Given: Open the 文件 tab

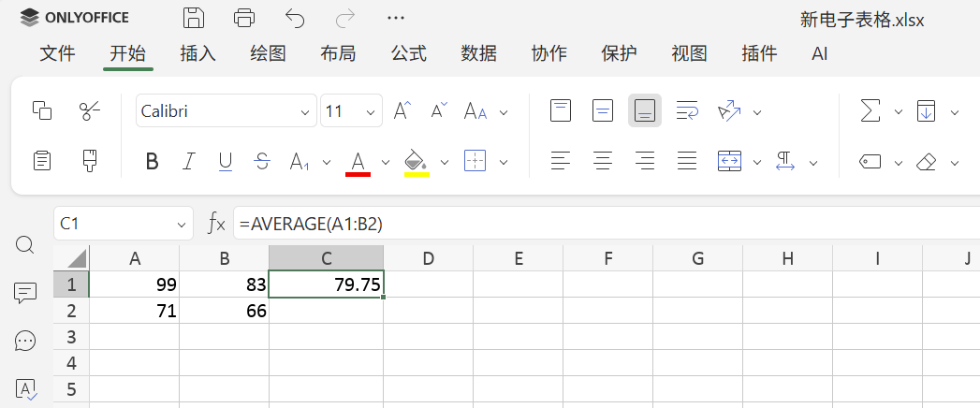Looking at the screenshot, I should point(57,53).
